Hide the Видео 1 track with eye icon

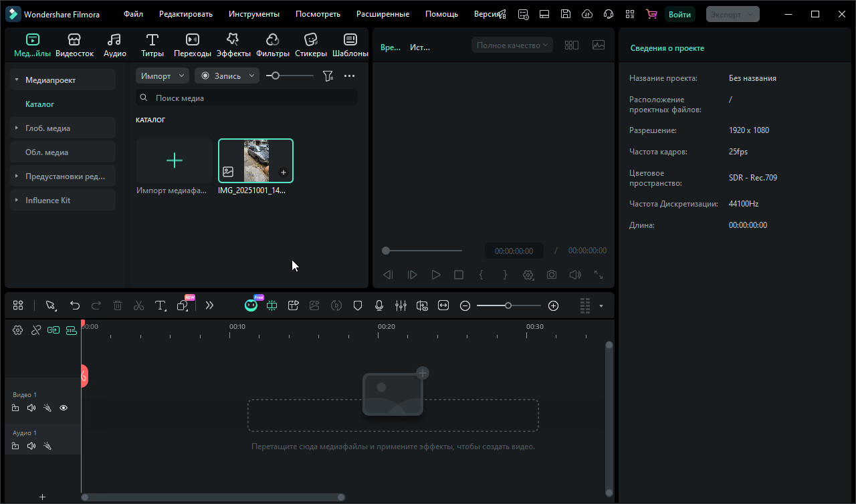pyautogui.click(x=64, y=408)
